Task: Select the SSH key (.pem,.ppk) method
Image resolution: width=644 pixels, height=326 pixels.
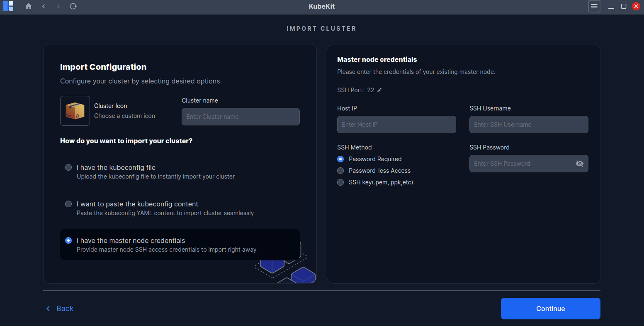Action: click(340, 182)
